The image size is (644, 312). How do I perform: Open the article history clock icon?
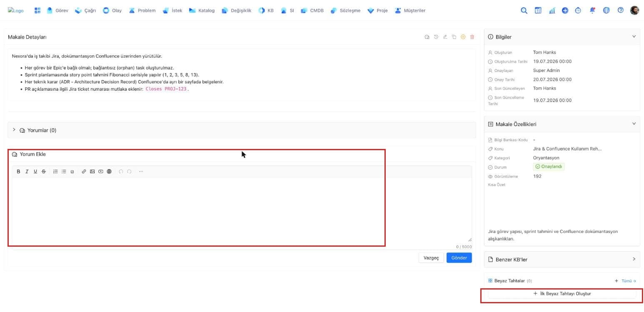[x=436, y=37]
